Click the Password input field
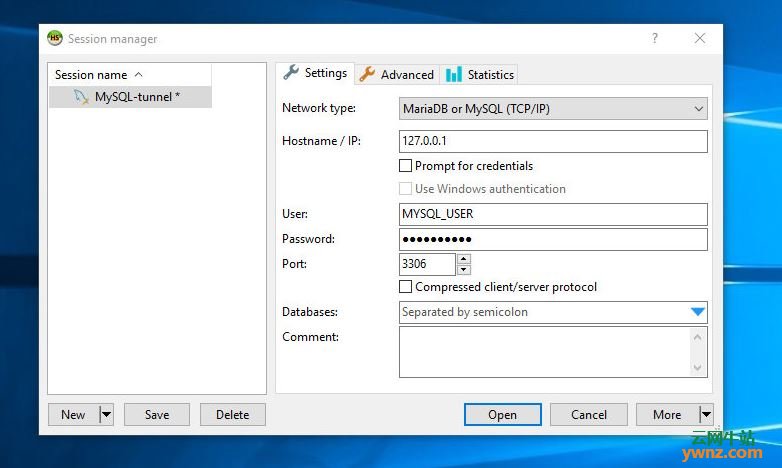This screenshot has width=782, height=468. click(553, 239)
